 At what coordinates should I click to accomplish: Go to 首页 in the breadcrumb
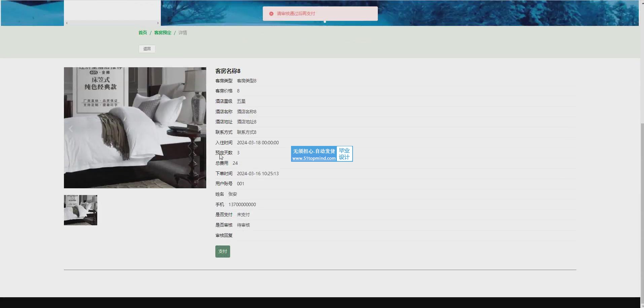click(143, 33)
